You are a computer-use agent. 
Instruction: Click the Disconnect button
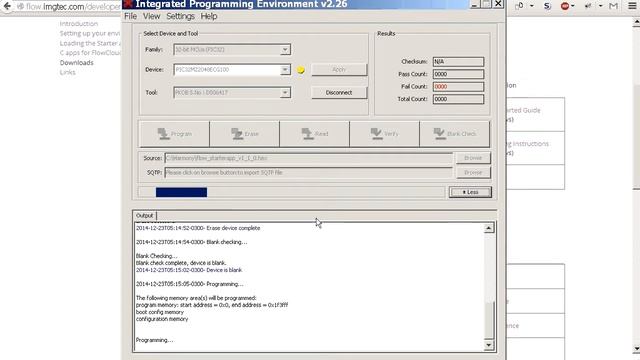339,93
